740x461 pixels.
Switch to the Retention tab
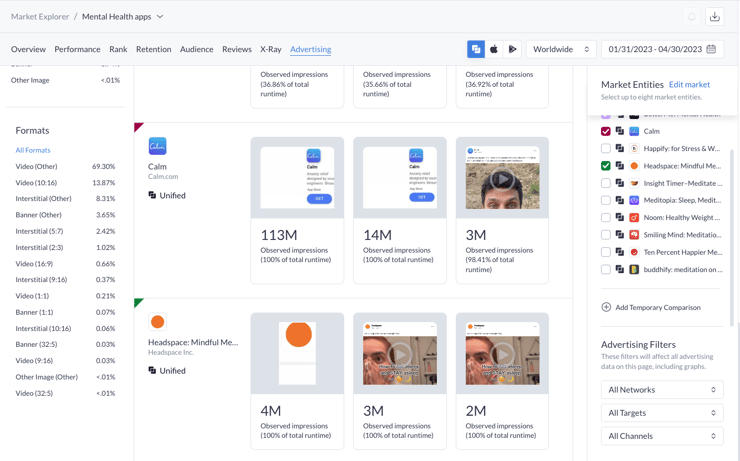[x=153, y=49]
